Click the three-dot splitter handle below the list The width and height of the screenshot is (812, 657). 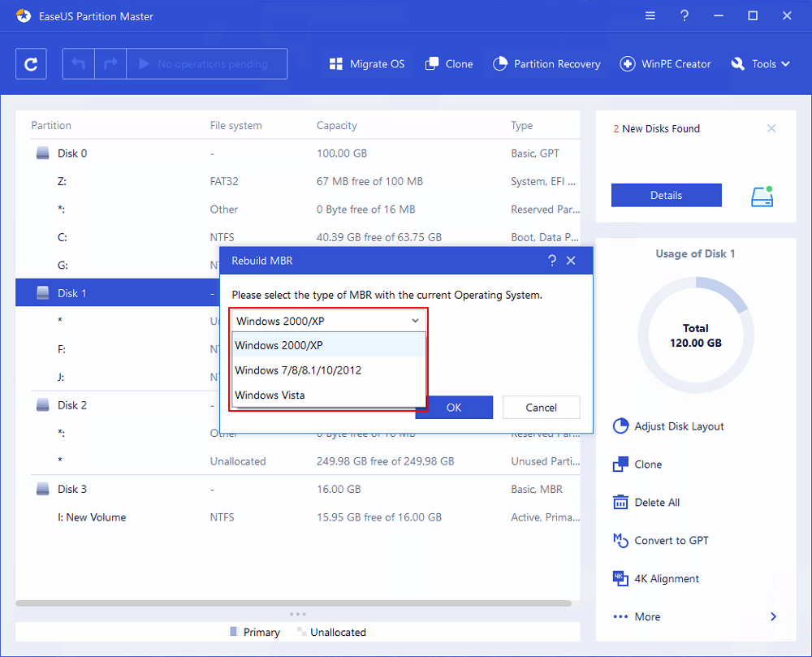click(298, 614)
